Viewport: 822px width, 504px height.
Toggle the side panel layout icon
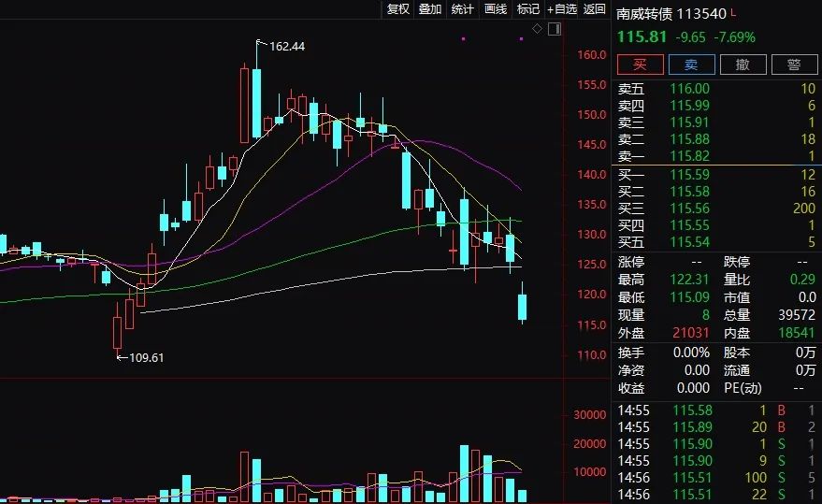click(555, 30)
